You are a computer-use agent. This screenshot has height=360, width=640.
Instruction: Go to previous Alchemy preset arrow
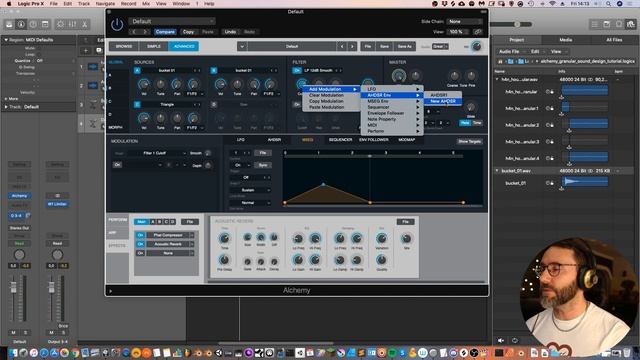[342, 47]
